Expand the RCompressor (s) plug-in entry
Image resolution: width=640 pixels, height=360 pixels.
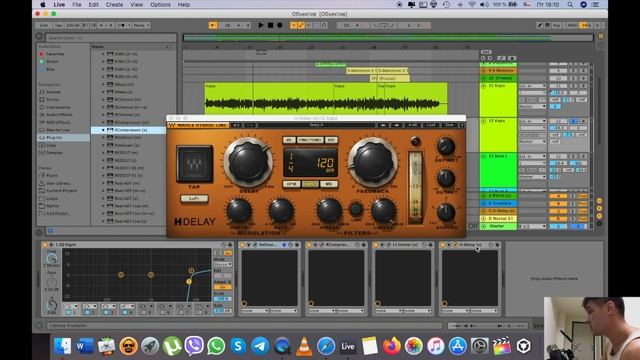tap(103, 130)
